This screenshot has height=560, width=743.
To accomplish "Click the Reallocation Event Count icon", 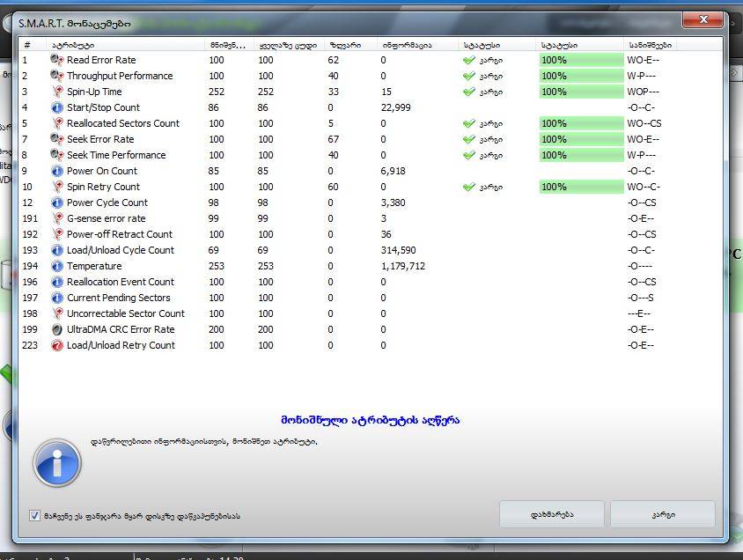I will (x=57, y=282).
